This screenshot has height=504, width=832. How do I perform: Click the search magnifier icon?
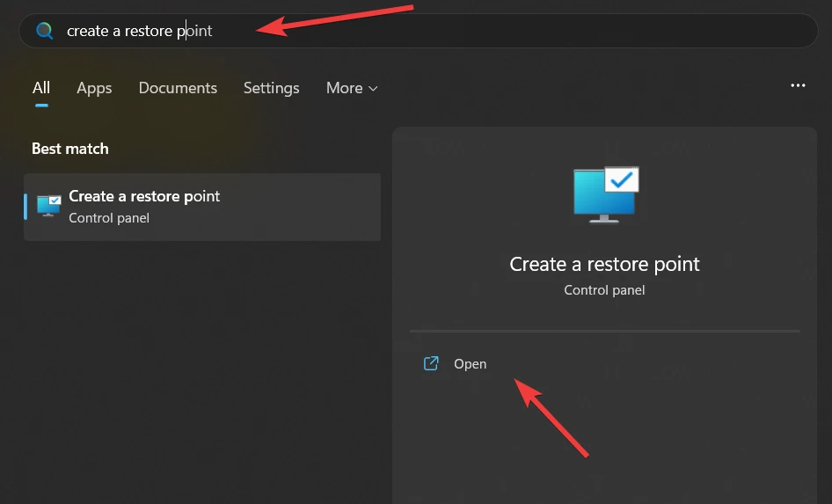pos(45,31)
